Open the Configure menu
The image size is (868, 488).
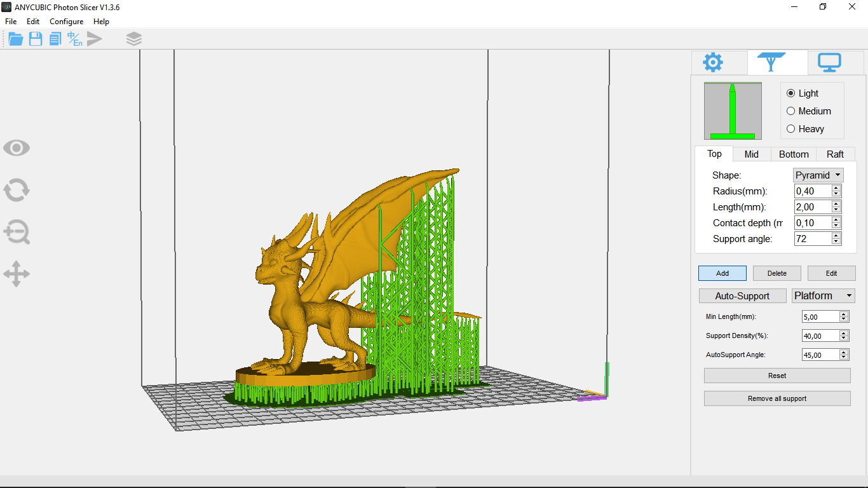point(66,22)
